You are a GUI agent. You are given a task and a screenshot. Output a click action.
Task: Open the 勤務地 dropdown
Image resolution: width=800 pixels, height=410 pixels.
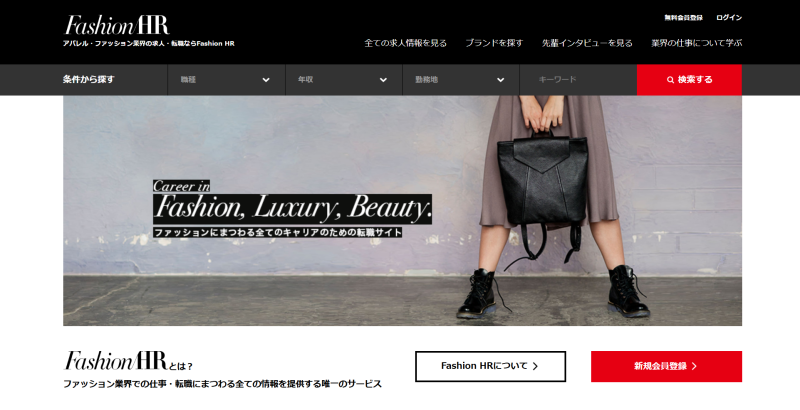tap(461, 80)
